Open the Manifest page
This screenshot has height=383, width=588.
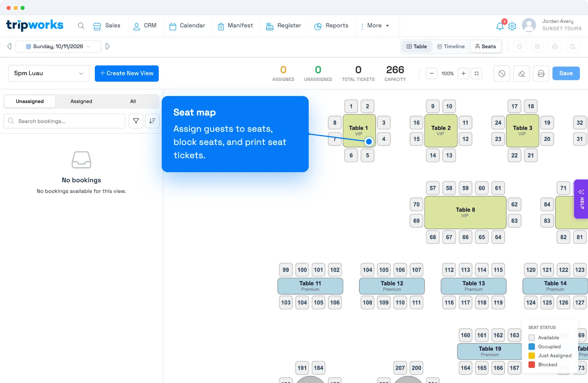click(235, 26)
